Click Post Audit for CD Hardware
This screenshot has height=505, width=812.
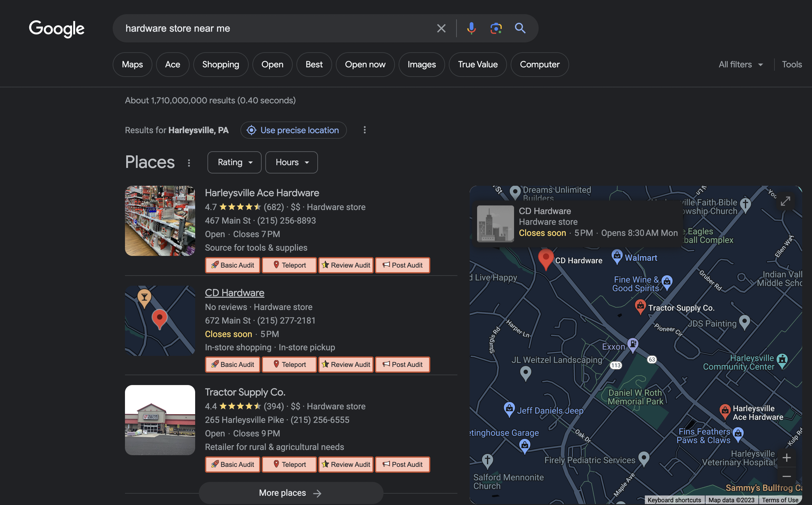[403, 364]
